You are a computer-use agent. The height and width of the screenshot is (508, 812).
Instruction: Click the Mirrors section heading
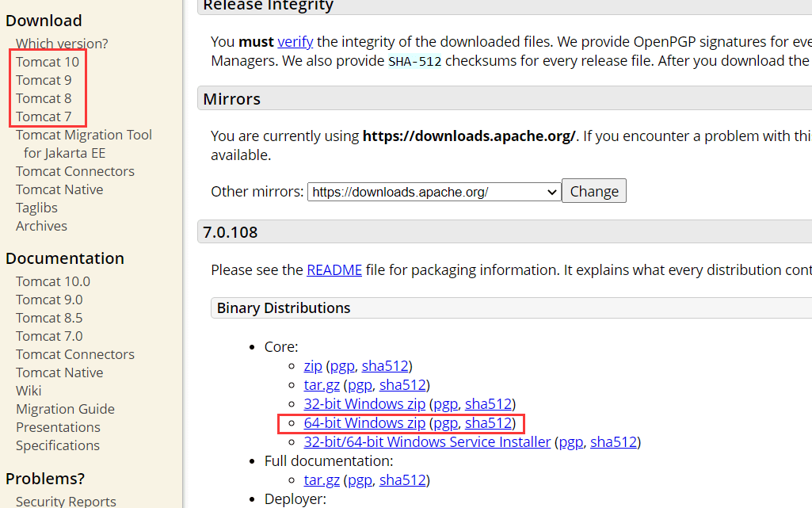pyautogui.click(x=231, y=99)
